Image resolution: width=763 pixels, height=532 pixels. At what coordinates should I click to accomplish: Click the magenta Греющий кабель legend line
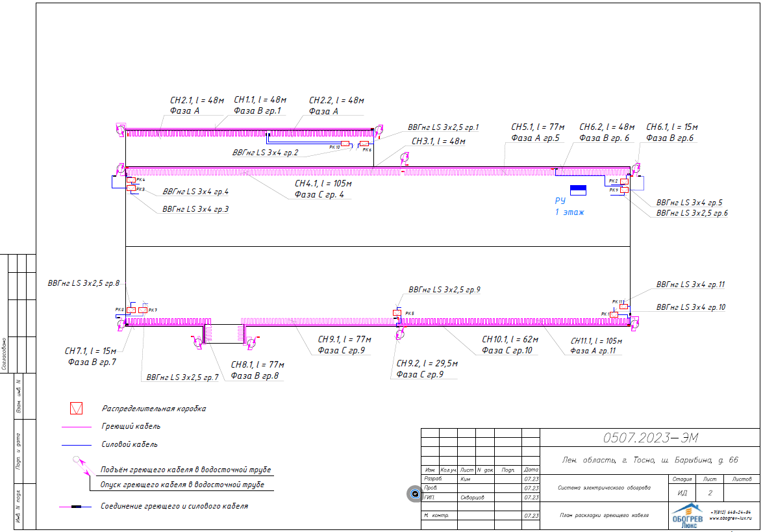(76, 427)
